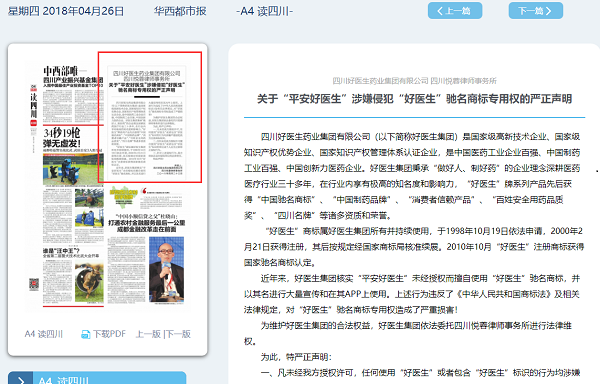Open the 下载PDF link
The width and height of the screenshot is (600, 384).
coord(109,334)
